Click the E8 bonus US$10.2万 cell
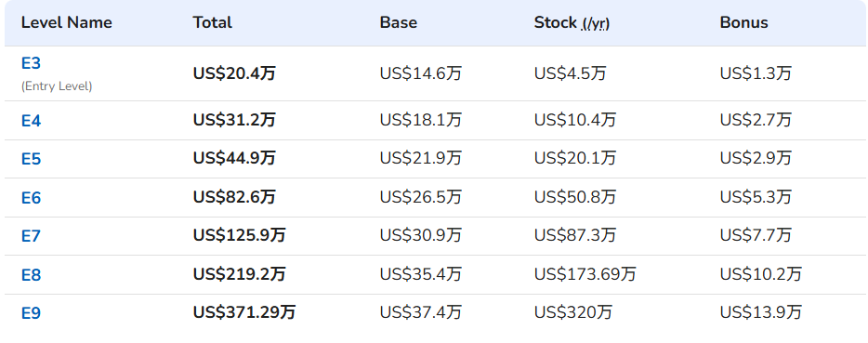Image resolution: width=868 pixels, height=343 pixels. 760,273
